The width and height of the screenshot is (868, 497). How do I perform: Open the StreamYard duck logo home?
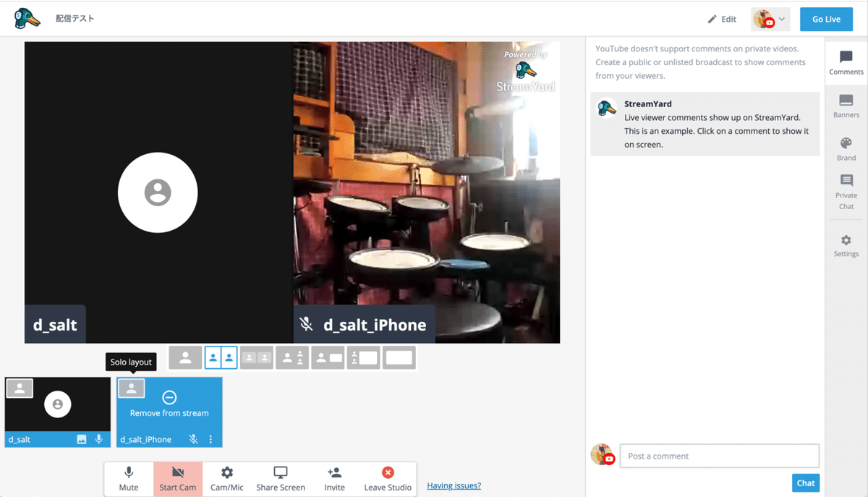27,18
